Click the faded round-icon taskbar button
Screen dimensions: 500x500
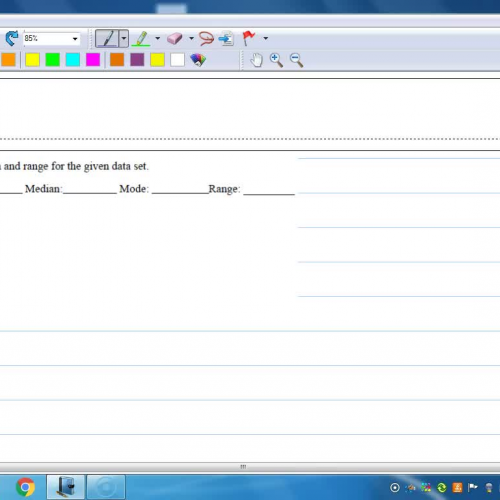click(106, 487)
